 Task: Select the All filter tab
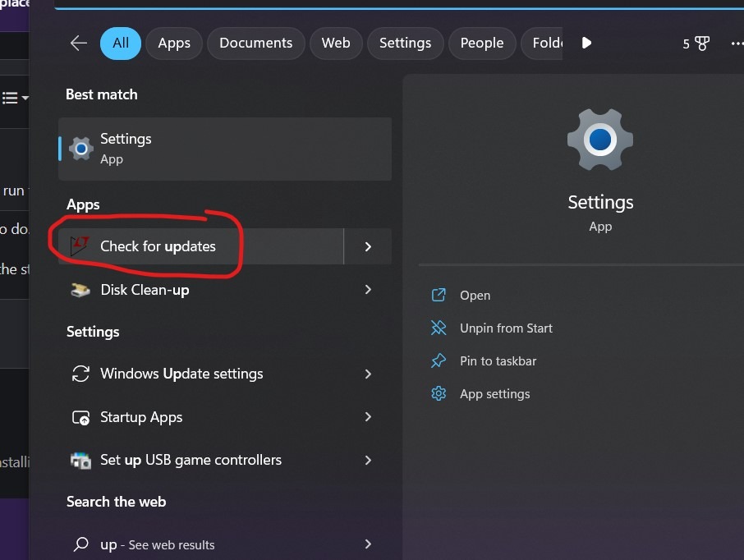click(x=121, y=44)
